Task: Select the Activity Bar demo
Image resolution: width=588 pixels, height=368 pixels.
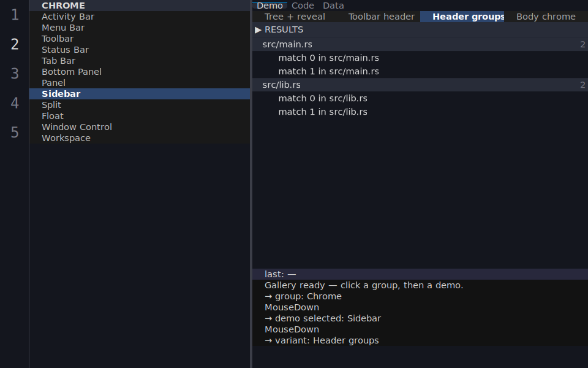Action: (140, 17)
